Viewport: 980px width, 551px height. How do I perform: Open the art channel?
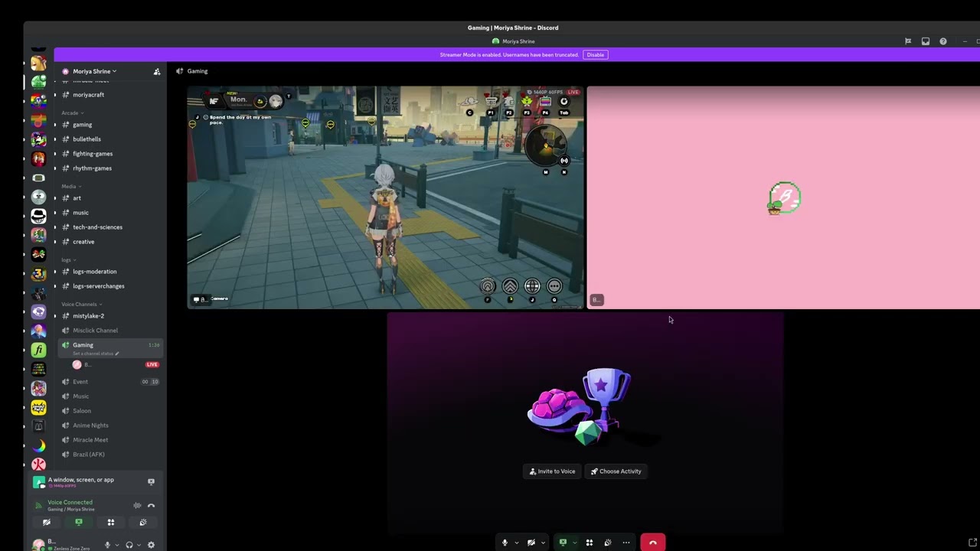pos(77,198)
